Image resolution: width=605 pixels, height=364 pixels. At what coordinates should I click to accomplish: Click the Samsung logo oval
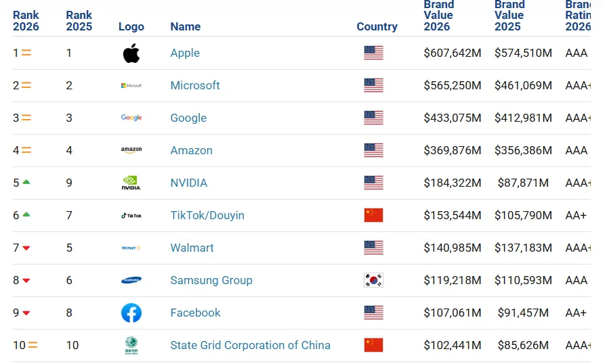tap(131, 280)
